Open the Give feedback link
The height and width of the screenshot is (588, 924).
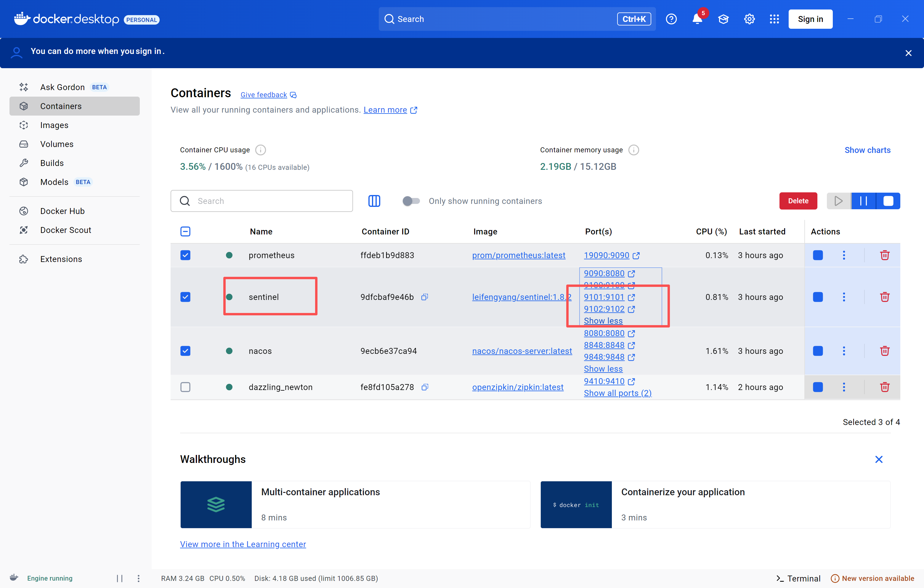coord(268,95)
